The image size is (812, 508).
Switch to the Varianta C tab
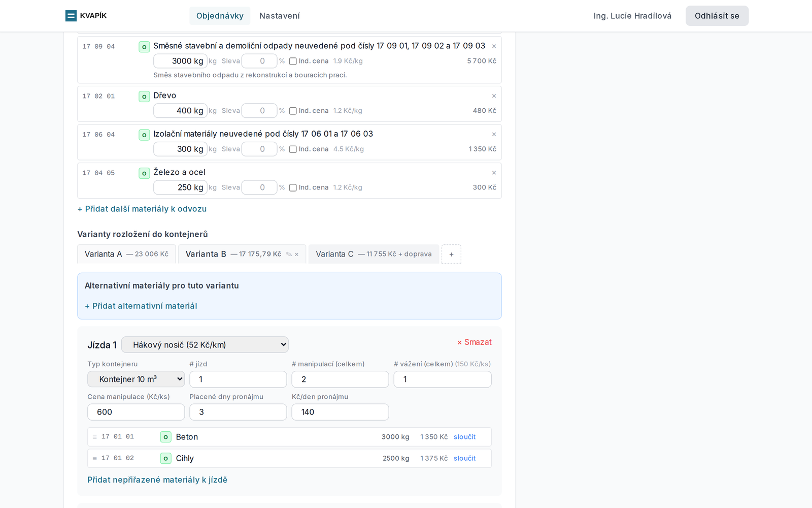click(374, 254)
